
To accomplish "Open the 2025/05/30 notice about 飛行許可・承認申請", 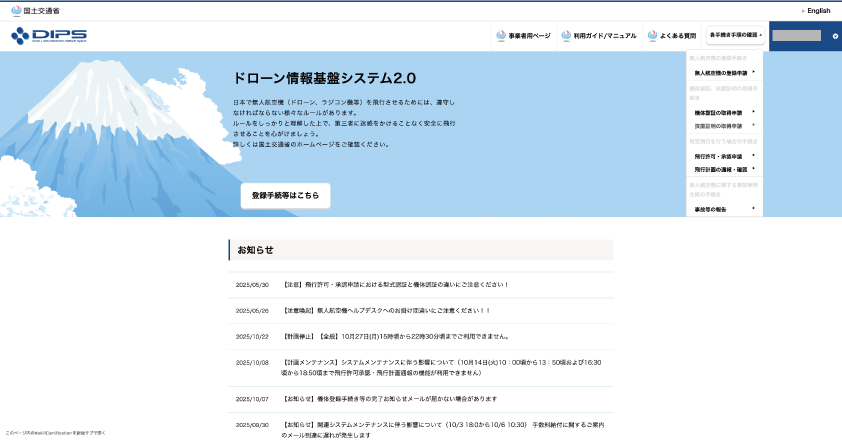I will coord(395,285).
